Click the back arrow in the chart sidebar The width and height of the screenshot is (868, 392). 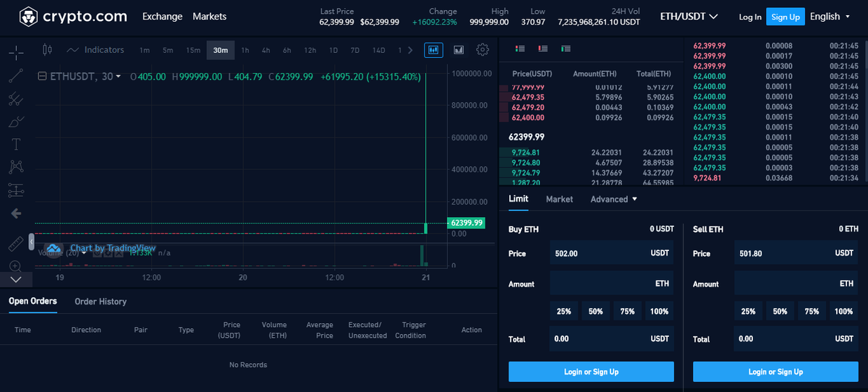16,213
